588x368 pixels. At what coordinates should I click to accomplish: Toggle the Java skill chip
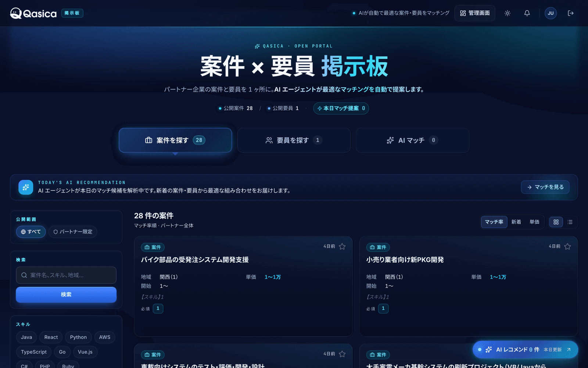click(x=26, y=337)
